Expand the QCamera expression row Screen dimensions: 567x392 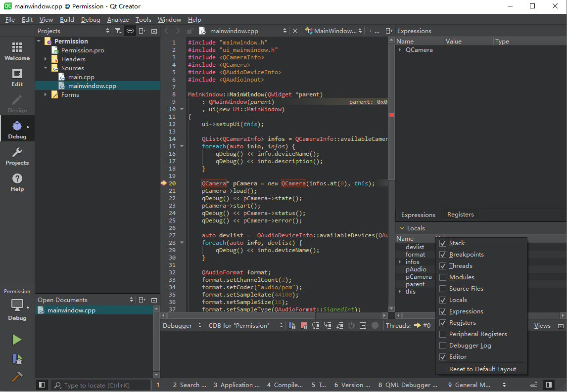400,50
